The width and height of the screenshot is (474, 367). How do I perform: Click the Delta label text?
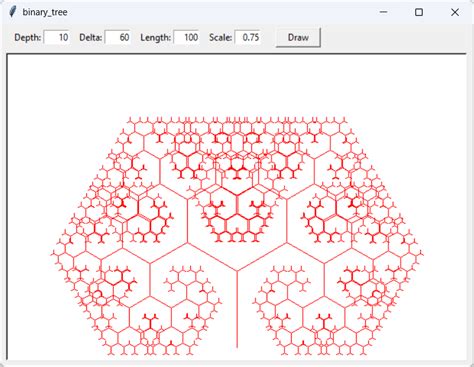(x=91, y=37)
